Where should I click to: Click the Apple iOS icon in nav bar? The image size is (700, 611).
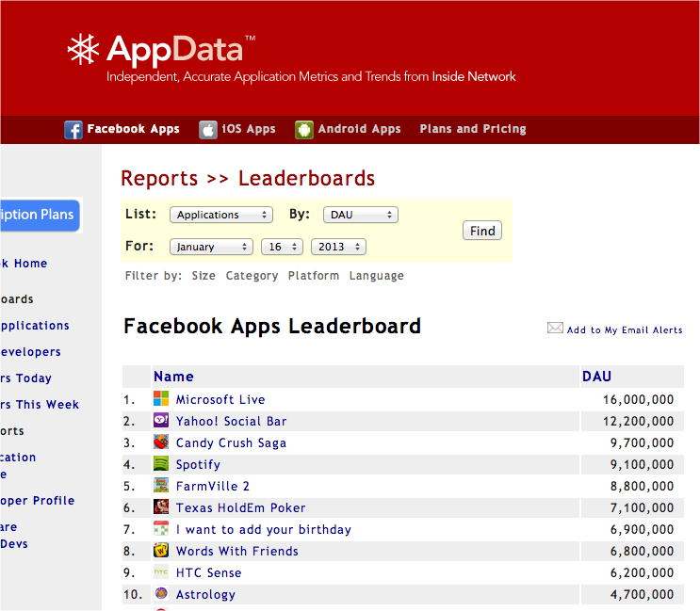point(208,130)
